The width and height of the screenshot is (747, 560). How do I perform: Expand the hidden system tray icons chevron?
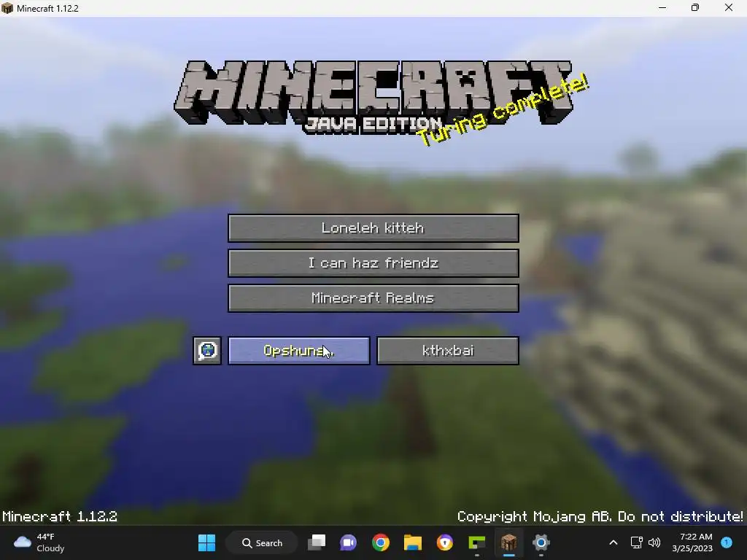tap(614, 542)
